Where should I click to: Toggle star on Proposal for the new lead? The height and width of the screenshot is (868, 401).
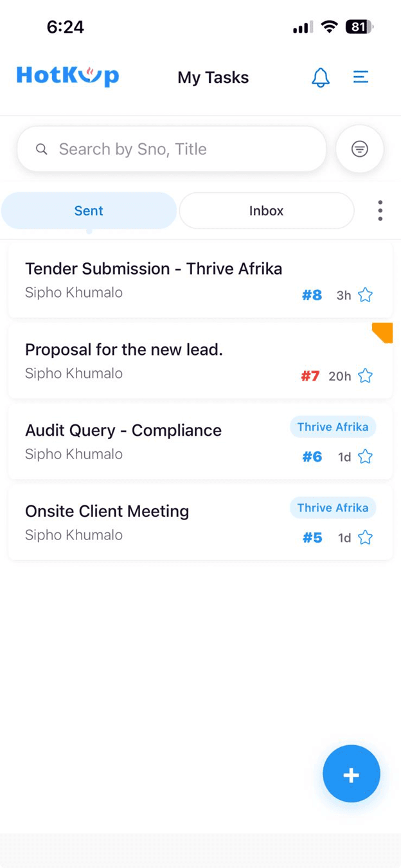click(x=366, y=375)
